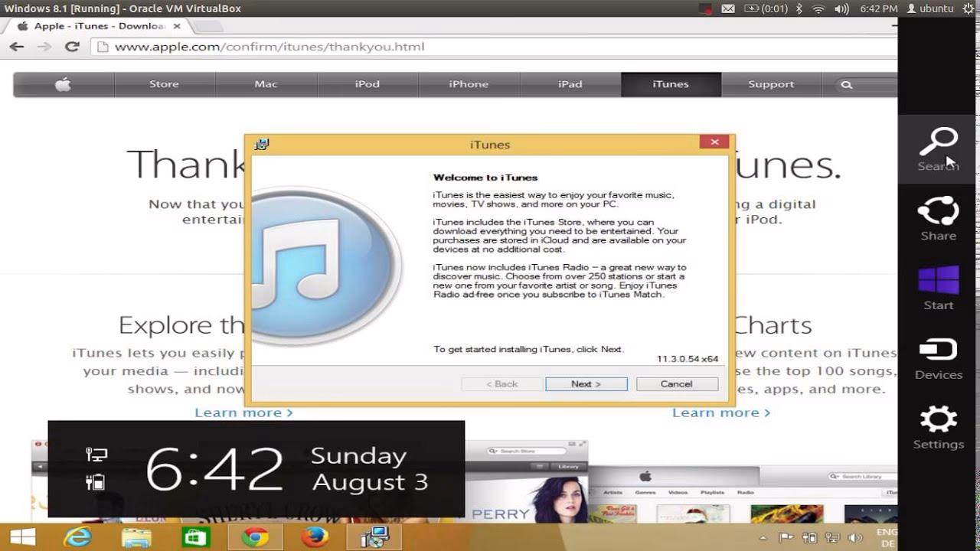The width and height of the screenshot is (980, 551).
Task: Open the Ubuntu battery indicator
Action: click(766, 8)
